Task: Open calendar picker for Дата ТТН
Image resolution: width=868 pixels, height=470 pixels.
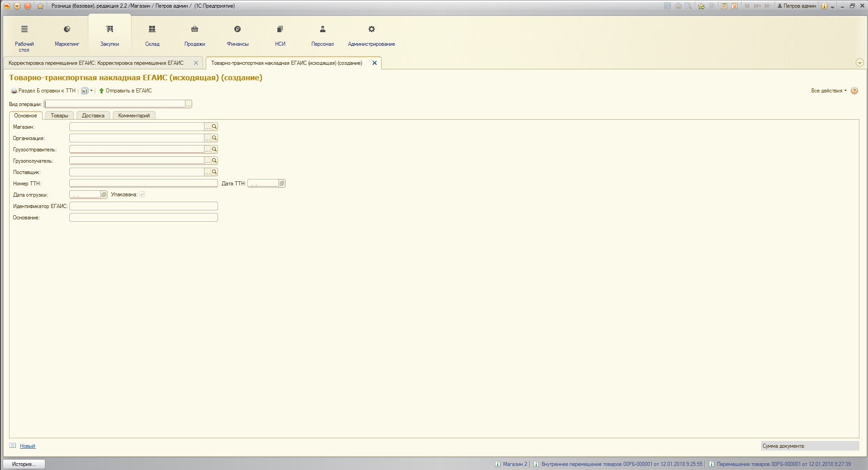Action: click(282, 184)
